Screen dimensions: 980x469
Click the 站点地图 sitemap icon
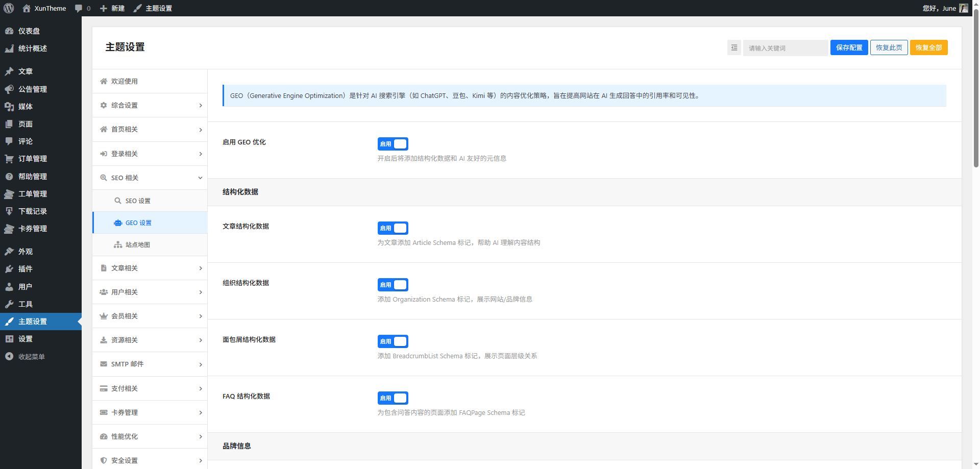click(118, 245)
